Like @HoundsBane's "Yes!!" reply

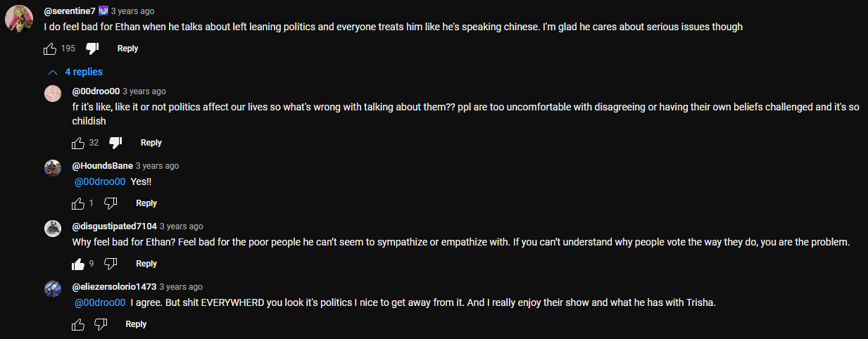click(78, 203)
